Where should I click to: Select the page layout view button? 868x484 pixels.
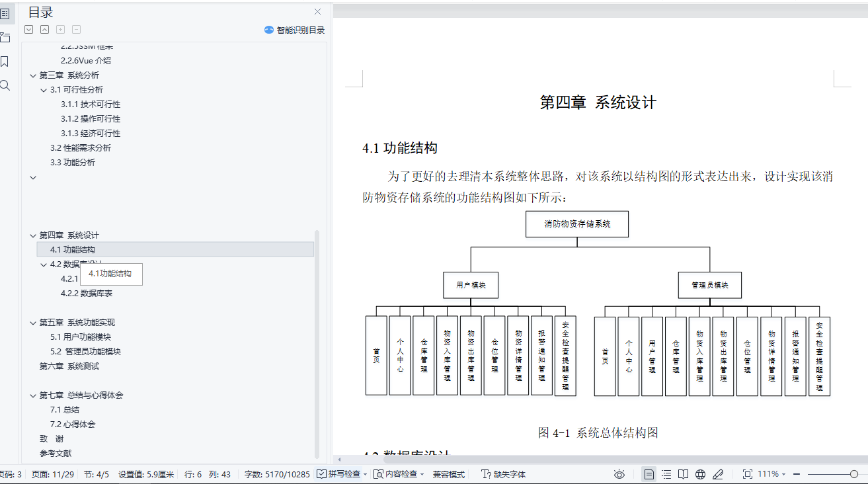pyautogui.click(x=649, y=474)
